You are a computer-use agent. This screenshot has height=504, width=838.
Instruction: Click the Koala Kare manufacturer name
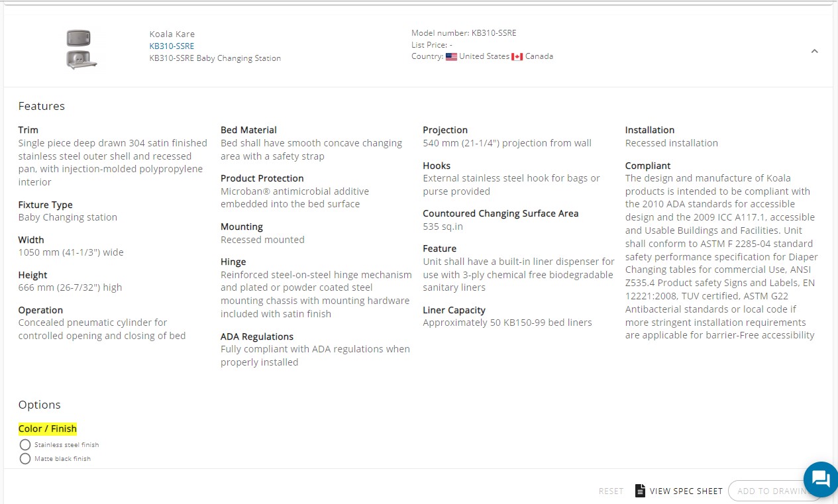[x=172, y=34]
